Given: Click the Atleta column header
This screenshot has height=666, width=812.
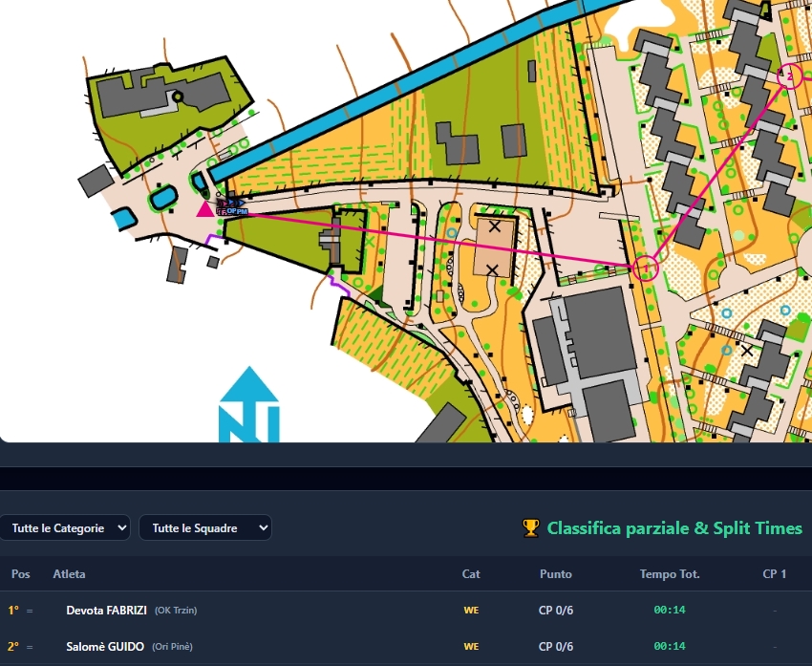Looking at the screenshot, I should (69, 574).
